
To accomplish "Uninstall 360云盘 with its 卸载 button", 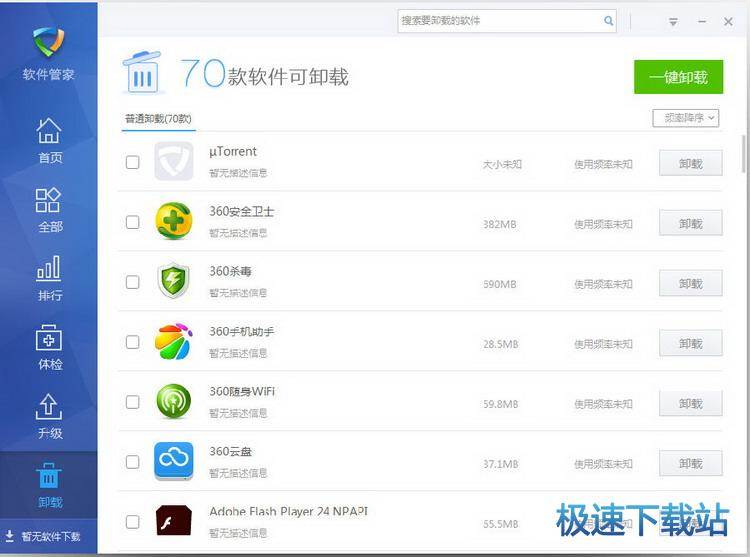I will tap(691, 463).
